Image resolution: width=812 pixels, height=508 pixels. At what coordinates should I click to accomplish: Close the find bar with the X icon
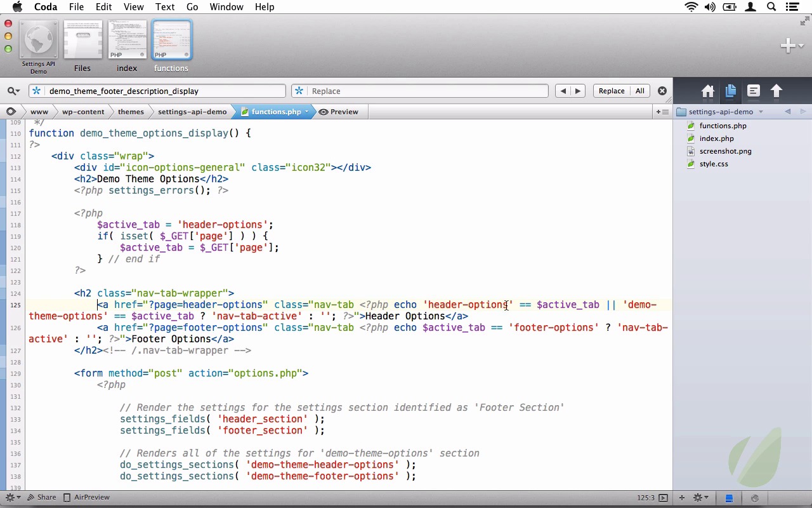[x=662, y=91]
